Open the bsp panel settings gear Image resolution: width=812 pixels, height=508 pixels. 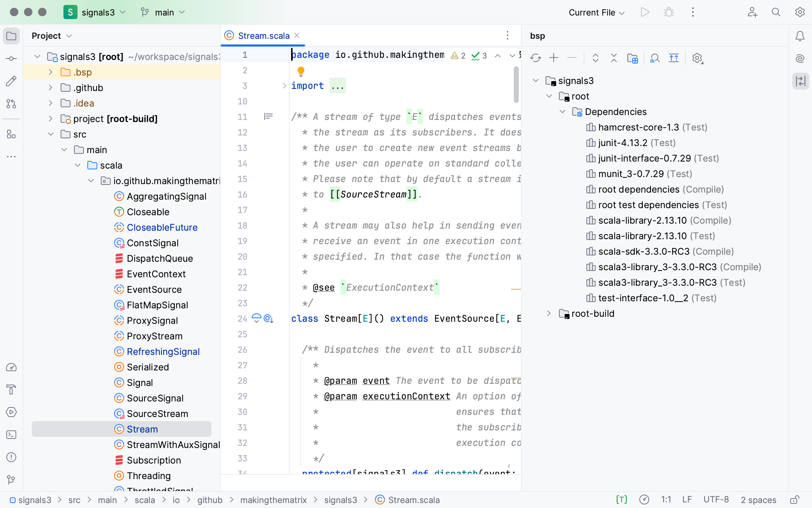pyautogui.click(x=697, y=58)
